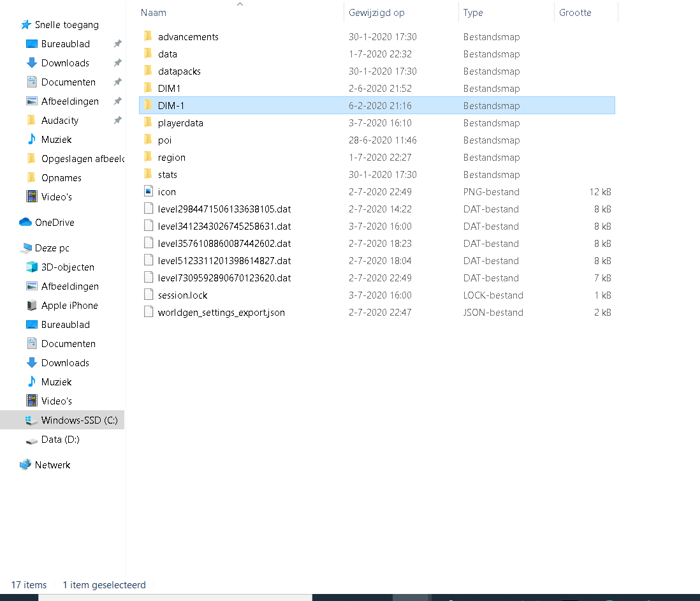The height and width of the screenshot is (601, 700).
Task: Select the DIM1 folder icon
Action: coord(148,88)
